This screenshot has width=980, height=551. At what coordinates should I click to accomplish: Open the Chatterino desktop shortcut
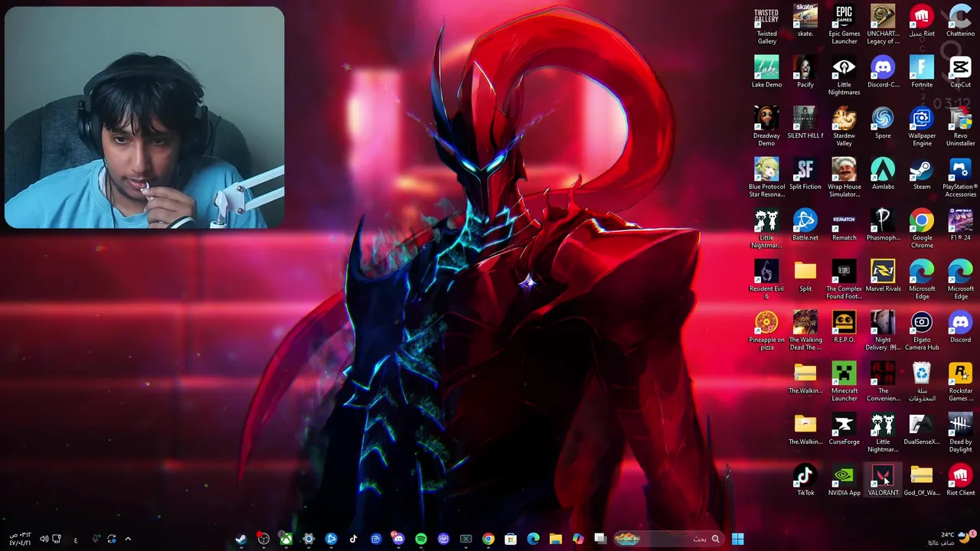pos(960,21)
